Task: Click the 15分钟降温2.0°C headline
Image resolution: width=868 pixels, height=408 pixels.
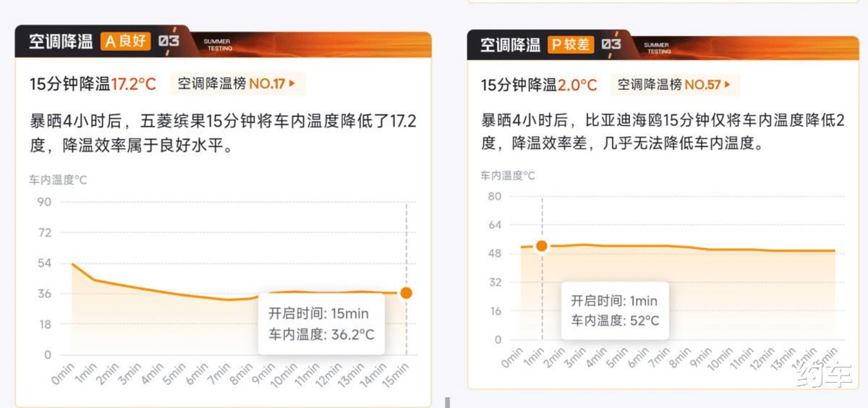Action: point(540,85)
